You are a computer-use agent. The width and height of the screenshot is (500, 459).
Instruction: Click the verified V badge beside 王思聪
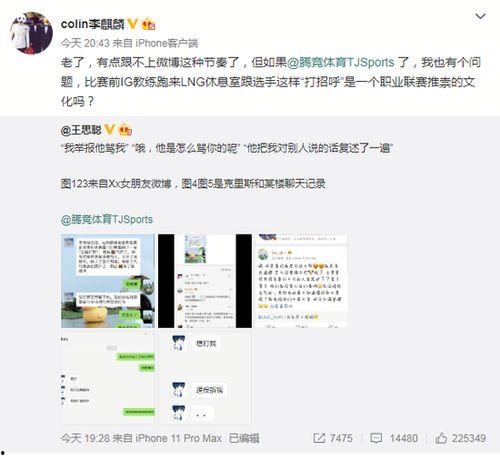pyautogui.click(x=109, y=130)
